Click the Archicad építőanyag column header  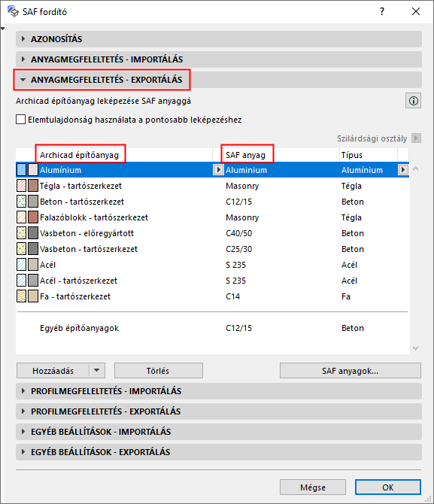pos(79,155)
